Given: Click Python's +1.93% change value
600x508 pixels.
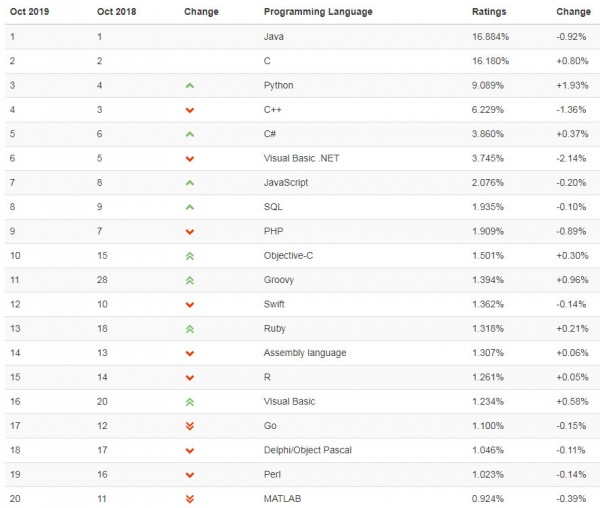Looking at the screenshot, I should 571,86.
